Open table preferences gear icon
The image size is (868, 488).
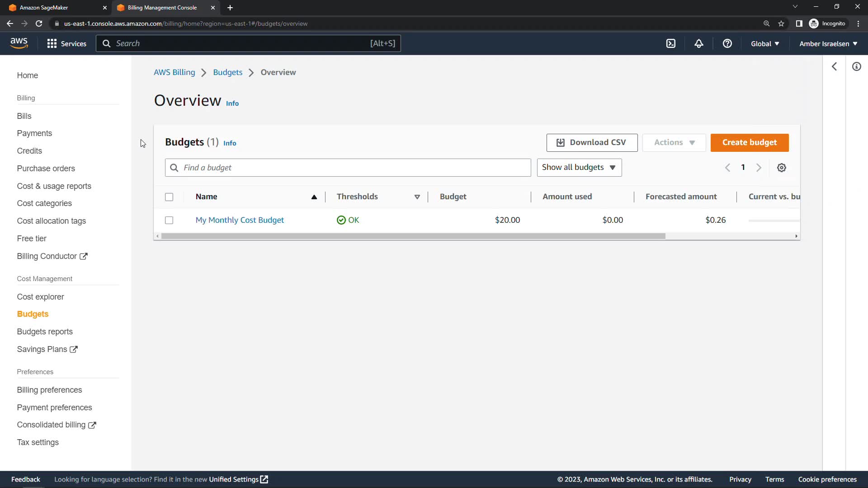tap(781, 168)
